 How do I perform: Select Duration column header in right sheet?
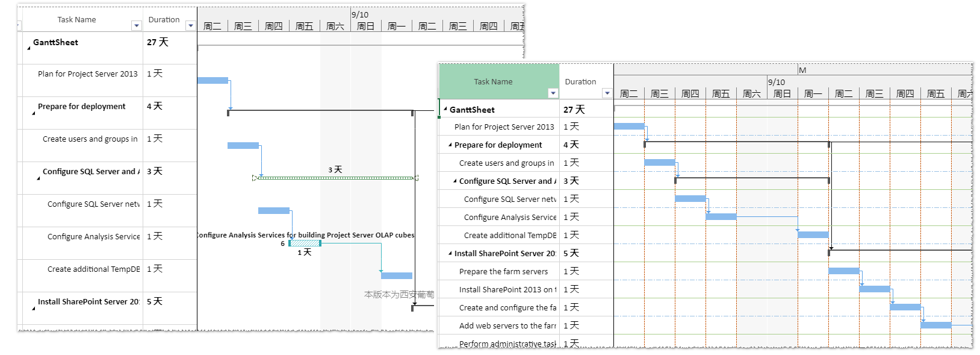point(580,81)
